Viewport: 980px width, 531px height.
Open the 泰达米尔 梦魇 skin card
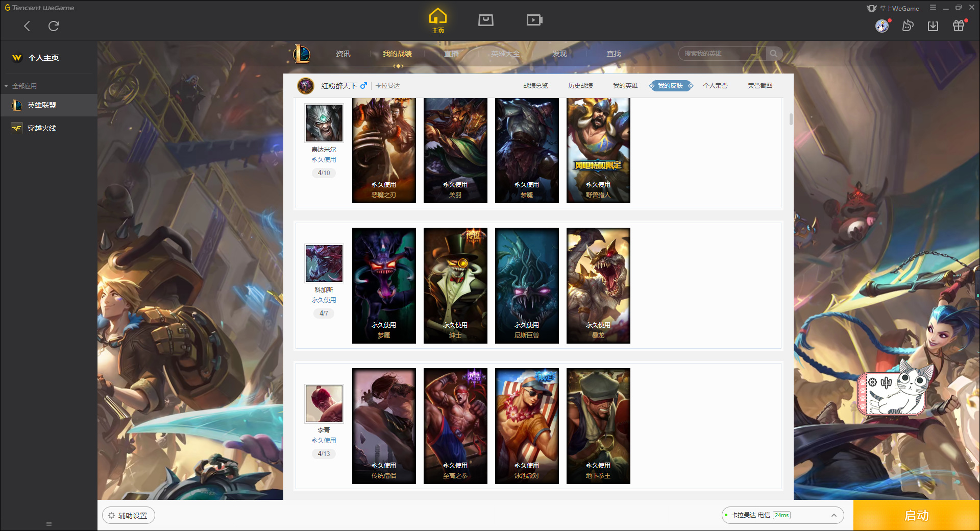point(527,151)
